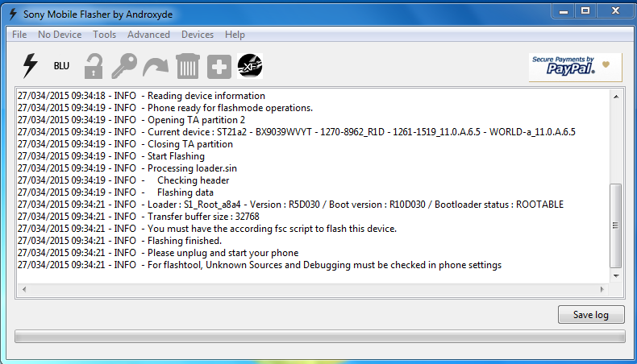Click the open padlock root icon
This screenshot has width=637, height=364.
[94, 66]
